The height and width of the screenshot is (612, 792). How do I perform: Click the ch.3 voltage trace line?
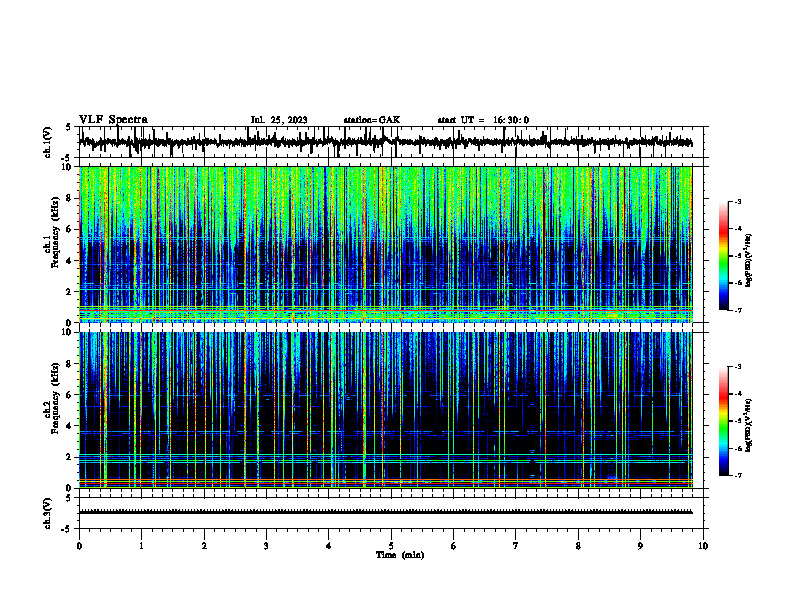click(385, 512)
